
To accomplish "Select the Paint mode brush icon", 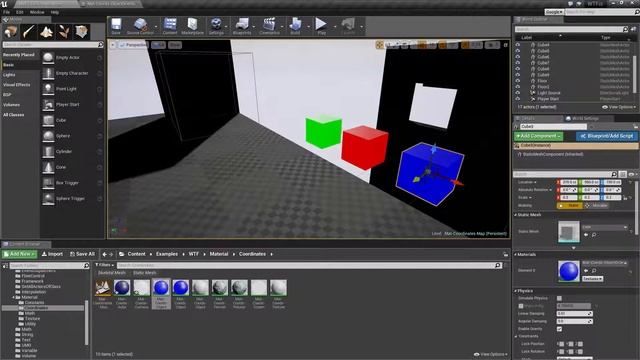I will pos(28,31).
